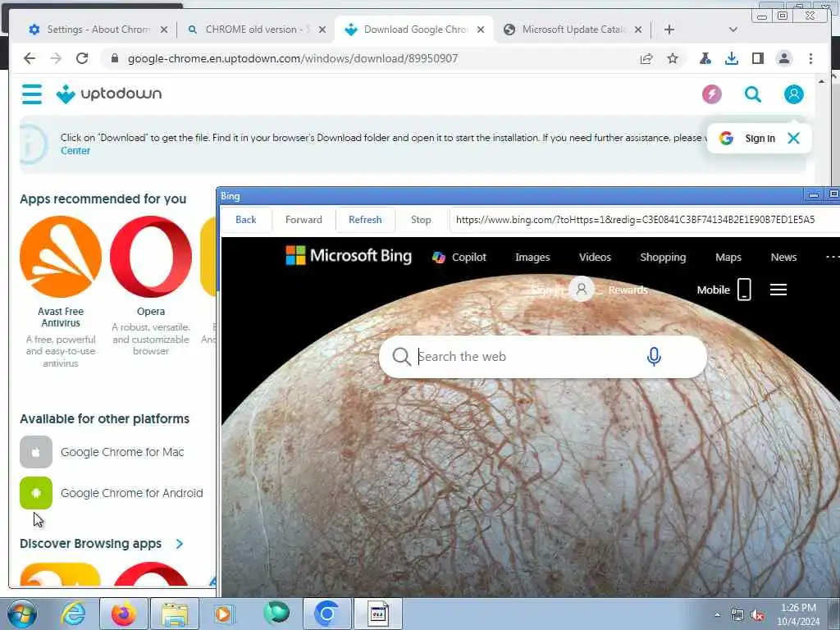Screen dimensions: 840x630
Task: Open Opera app icon
Action: click(151, 257)
